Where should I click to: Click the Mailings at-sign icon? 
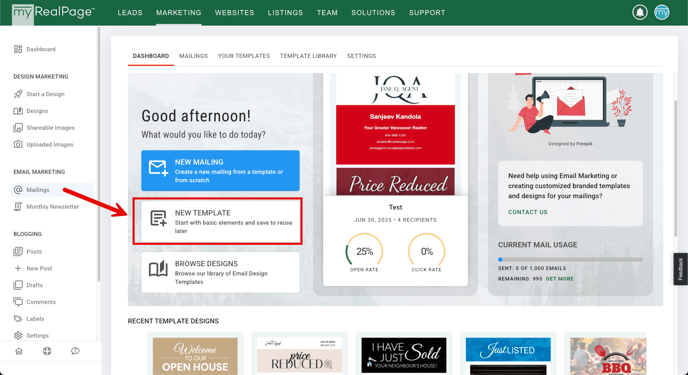(x=18, y=190)
